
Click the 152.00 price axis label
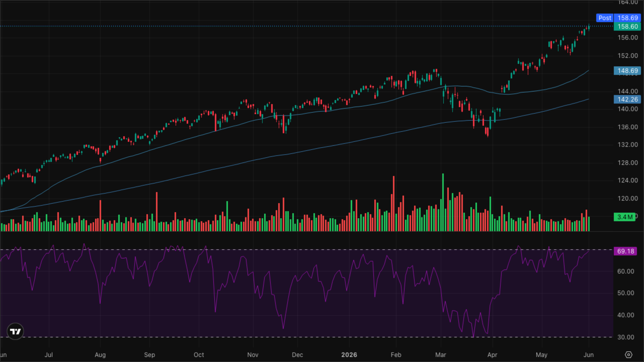click(x=628, y=56)
